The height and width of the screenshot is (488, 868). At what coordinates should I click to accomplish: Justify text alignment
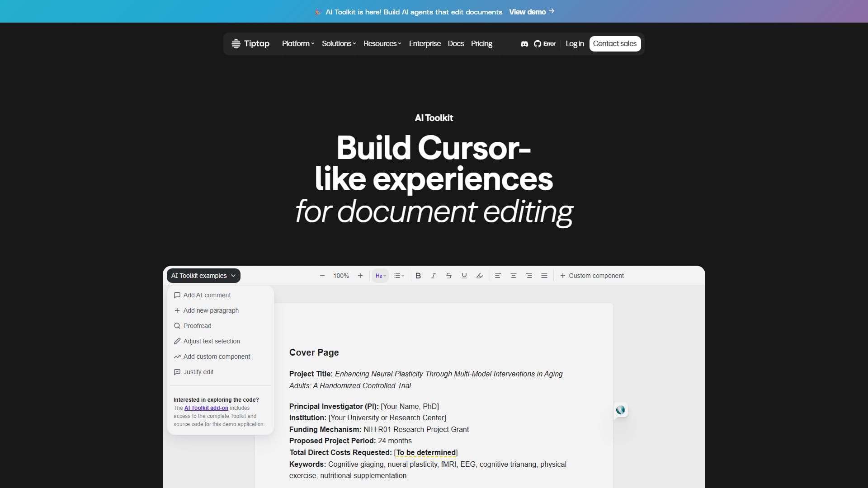[x=544, y=276]
